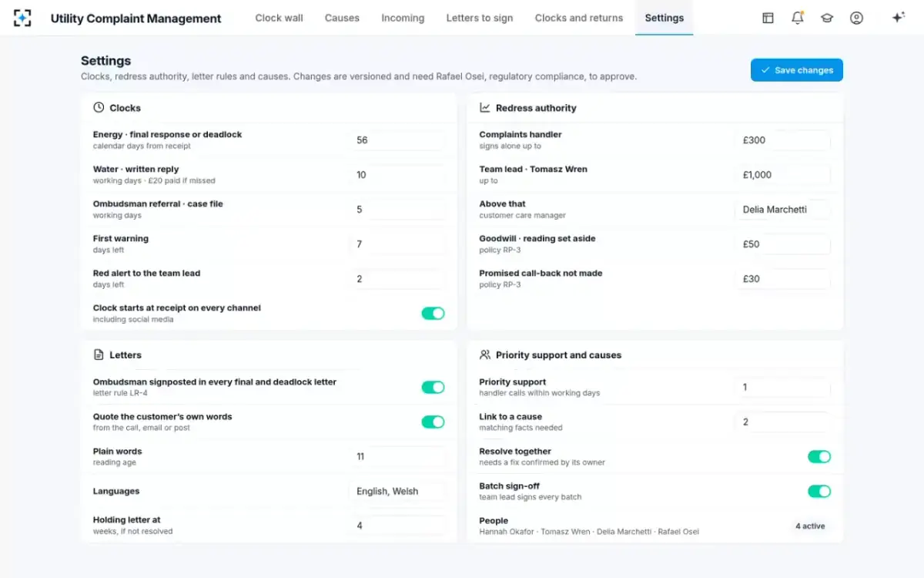Click 'team lead signs every batch' caption

530,497
